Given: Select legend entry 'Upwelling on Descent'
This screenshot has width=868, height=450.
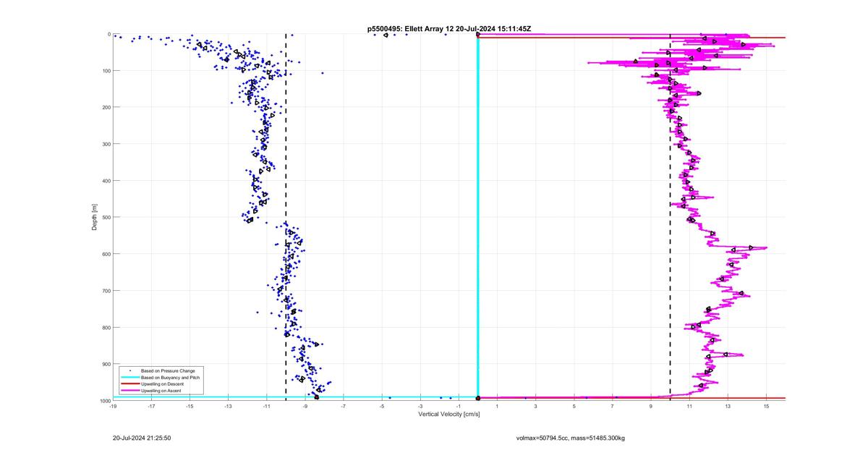Looking at the screenshot, I should (163, 384).
